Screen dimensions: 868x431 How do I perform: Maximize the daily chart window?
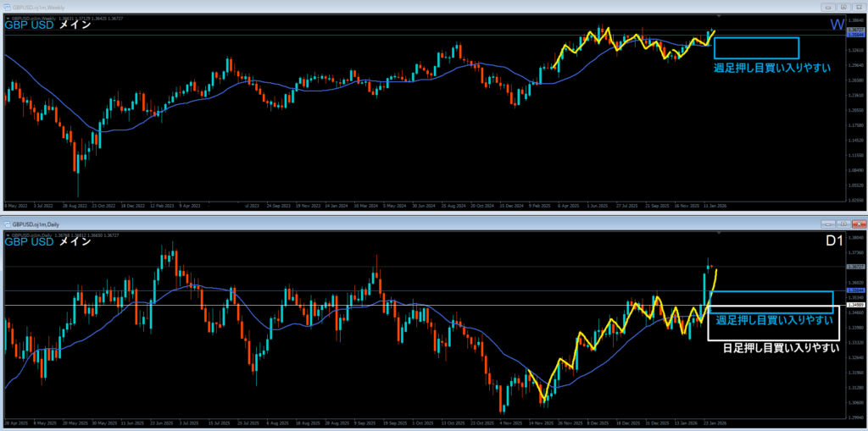(843, 224)
